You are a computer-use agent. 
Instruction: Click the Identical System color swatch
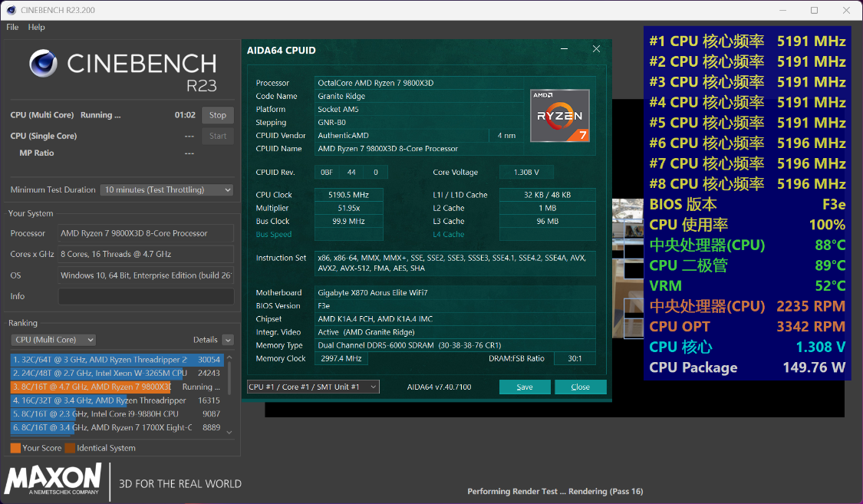70,448
